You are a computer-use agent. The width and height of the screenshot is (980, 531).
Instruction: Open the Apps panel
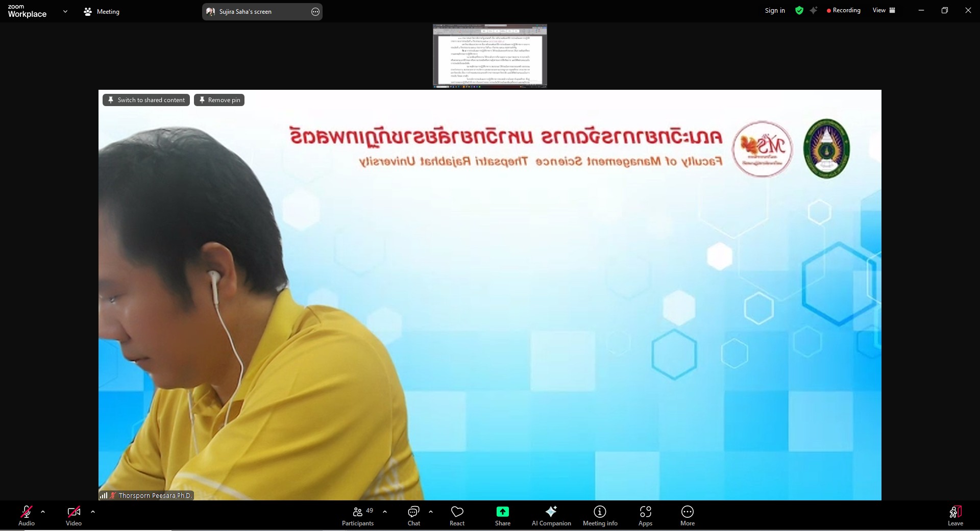point(645,515)
